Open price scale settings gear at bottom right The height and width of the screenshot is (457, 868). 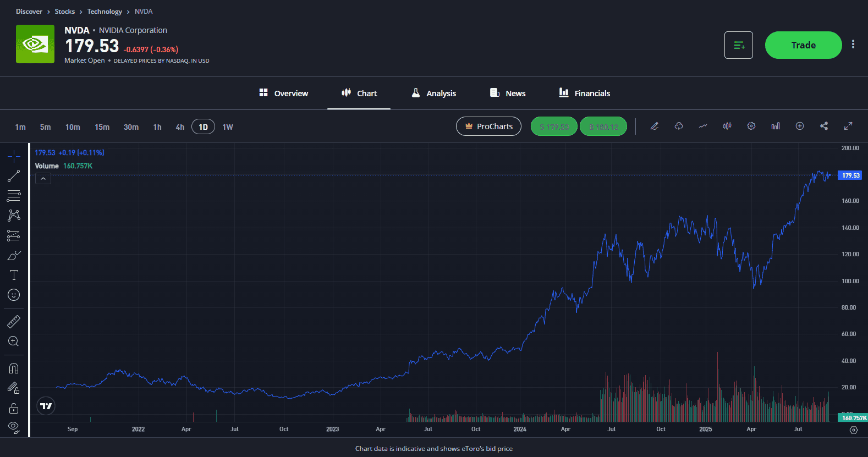[854, 430]
